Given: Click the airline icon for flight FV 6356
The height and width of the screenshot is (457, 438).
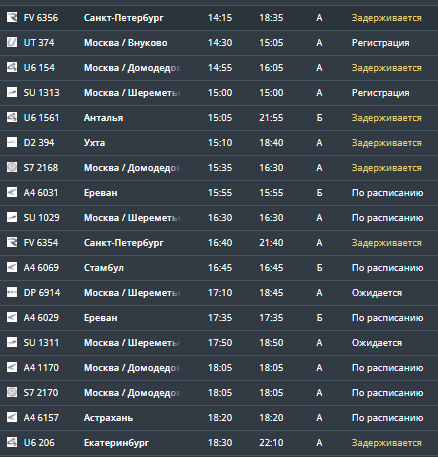Looking at the screenshot, I should [12, 17].
